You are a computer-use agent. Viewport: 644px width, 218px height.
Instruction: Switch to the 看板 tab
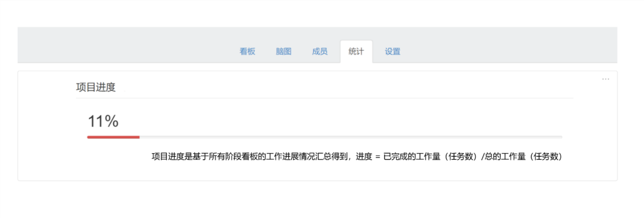pos(247,51)
